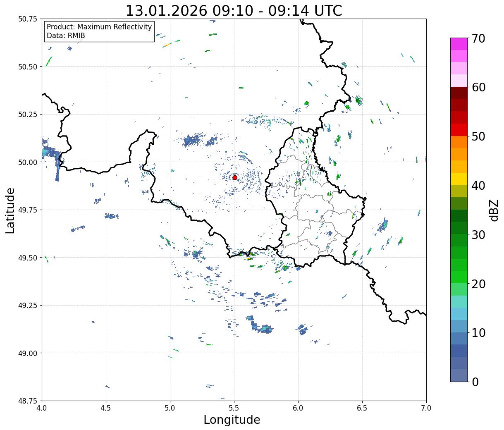Click the olive swatch just below 40
Viewport: 504px width, 430px height.
click(x=459, y=191)
